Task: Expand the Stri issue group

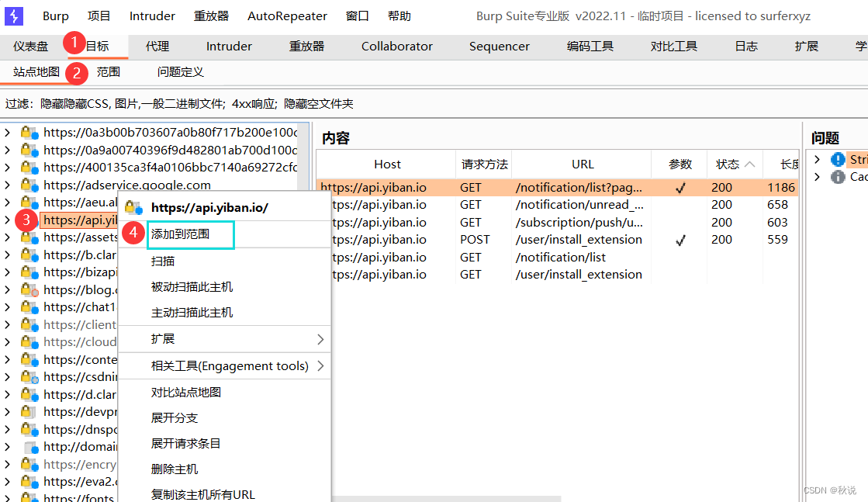Action: click(x=817, y=159)
